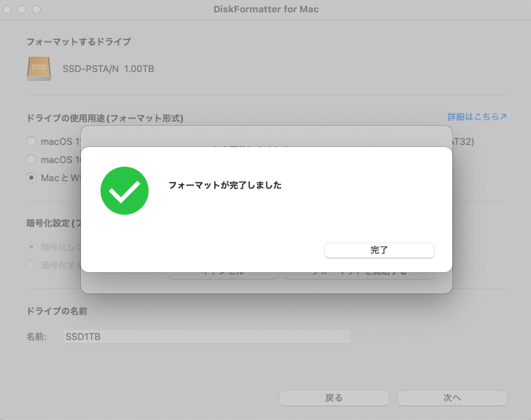Select the first macOS format radio option
Image resolution: width=531 pixels, height=420 pixels.
31,141
